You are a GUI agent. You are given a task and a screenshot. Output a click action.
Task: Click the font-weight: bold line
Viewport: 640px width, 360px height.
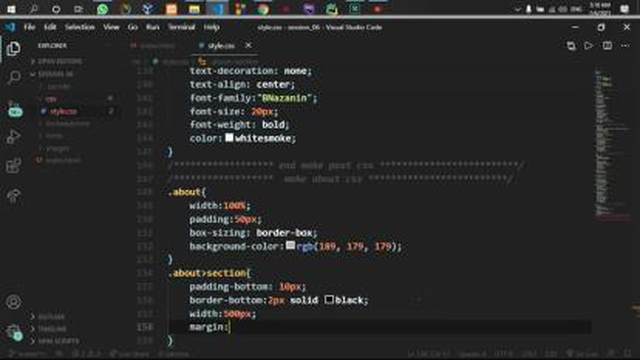point(240,124)
